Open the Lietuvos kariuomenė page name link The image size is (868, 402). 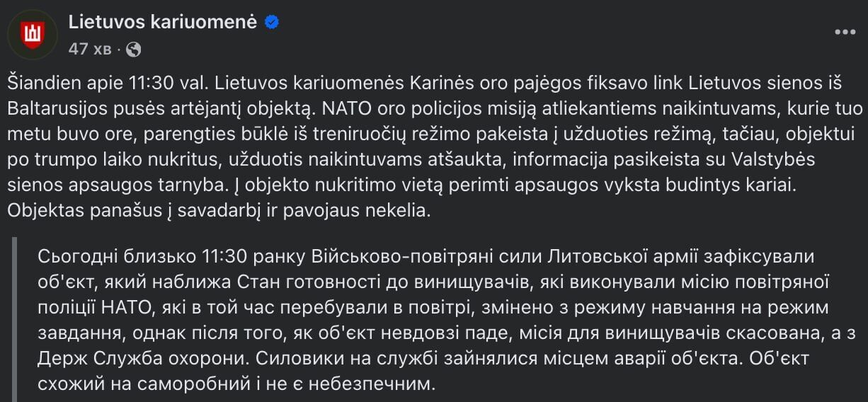163,23
